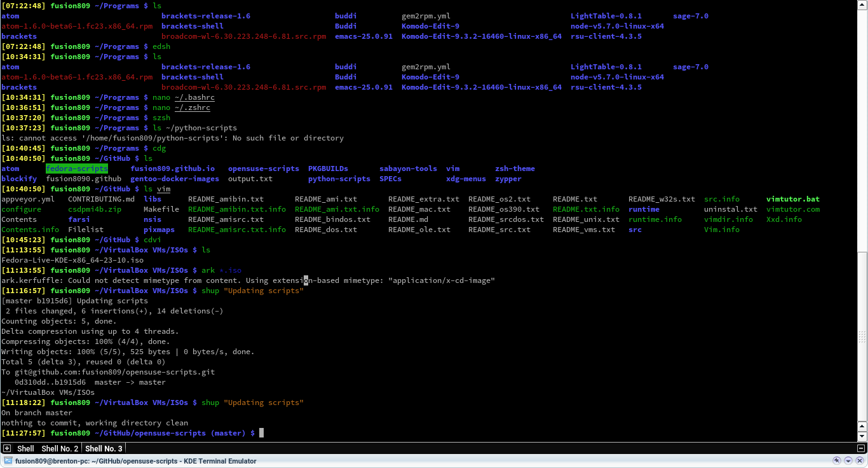Switch to the Shell tab

pos(25,448)
